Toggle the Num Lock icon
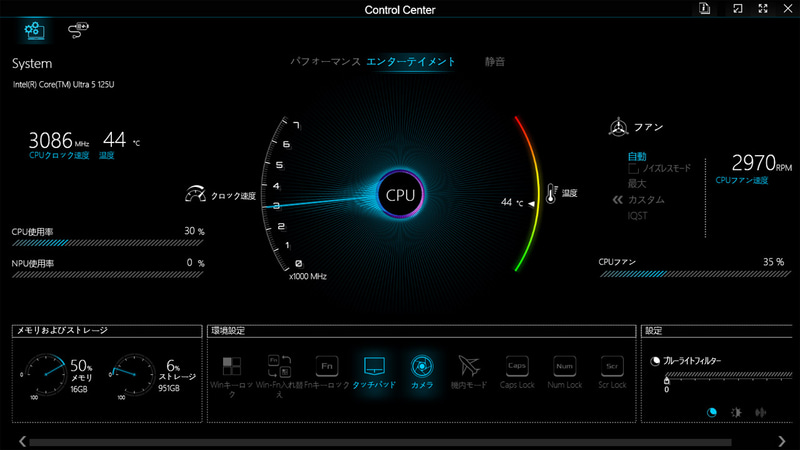800x450 pixels. pos(564,366)
